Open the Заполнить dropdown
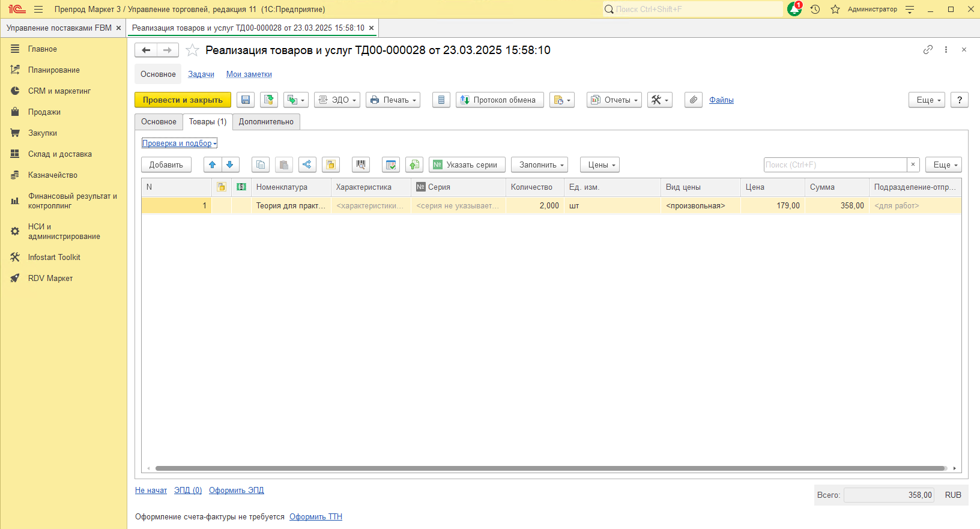 pyautogui.click(x=540, y=165)
